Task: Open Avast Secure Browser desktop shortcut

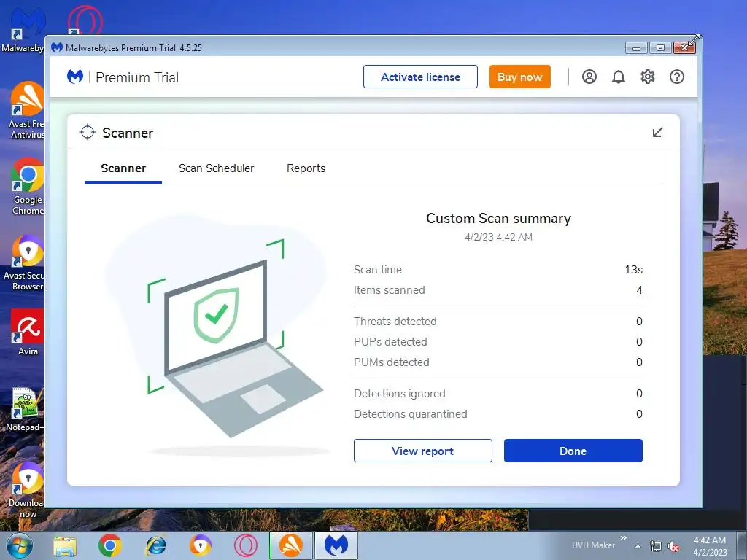Action: (25, 262)
